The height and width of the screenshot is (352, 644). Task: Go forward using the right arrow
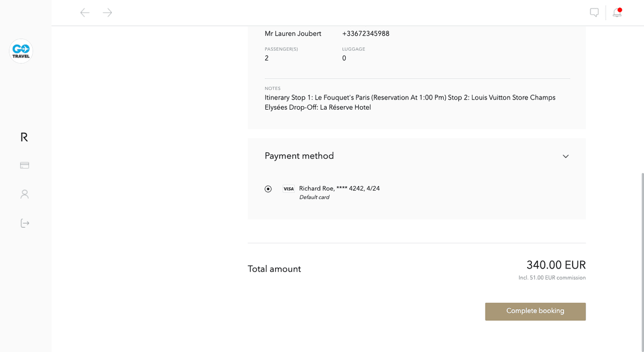pos(107,13)
